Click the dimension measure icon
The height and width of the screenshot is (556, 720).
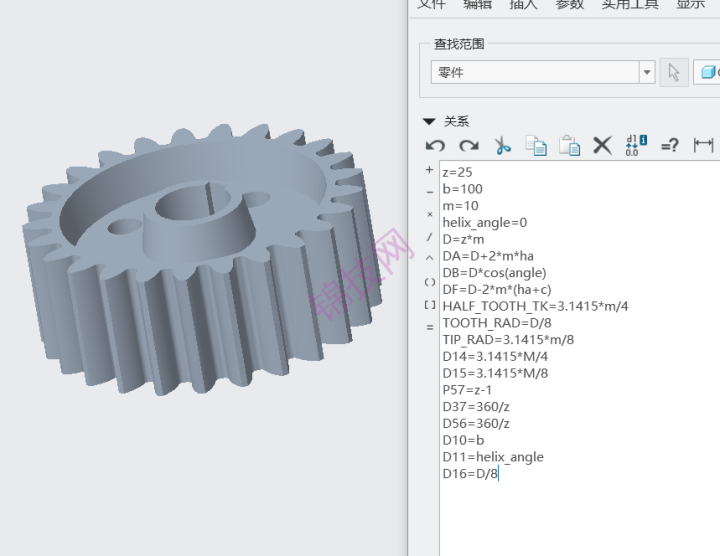pos(704,146)
